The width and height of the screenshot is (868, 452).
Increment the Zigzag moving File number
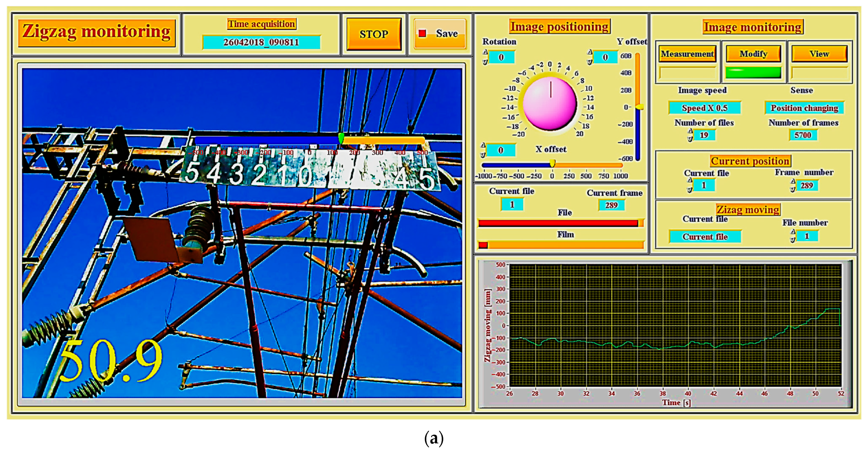[793, 232]
